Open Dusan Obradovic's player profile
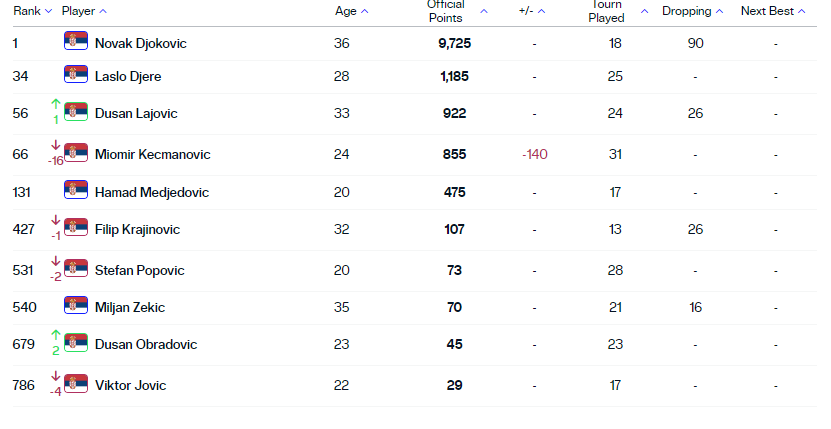Screen dimensions: 831x429 pyautogui.click(x=146, y=344)
